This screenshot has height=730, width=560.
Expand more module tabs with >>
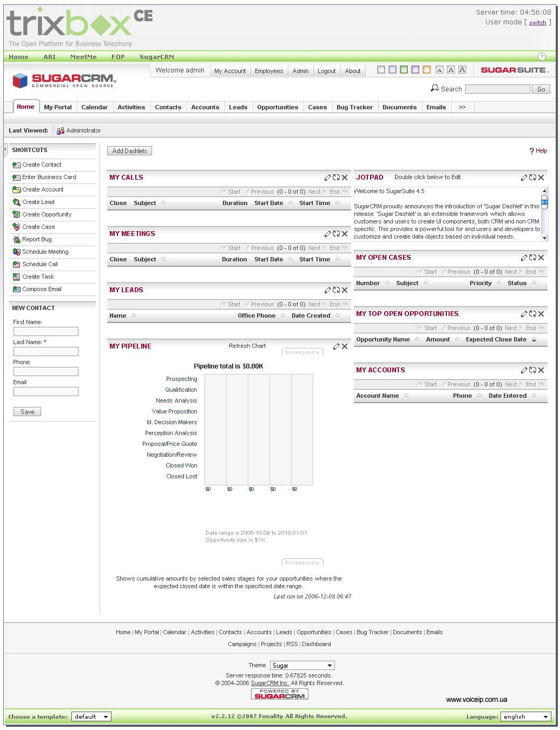[462, 107]
